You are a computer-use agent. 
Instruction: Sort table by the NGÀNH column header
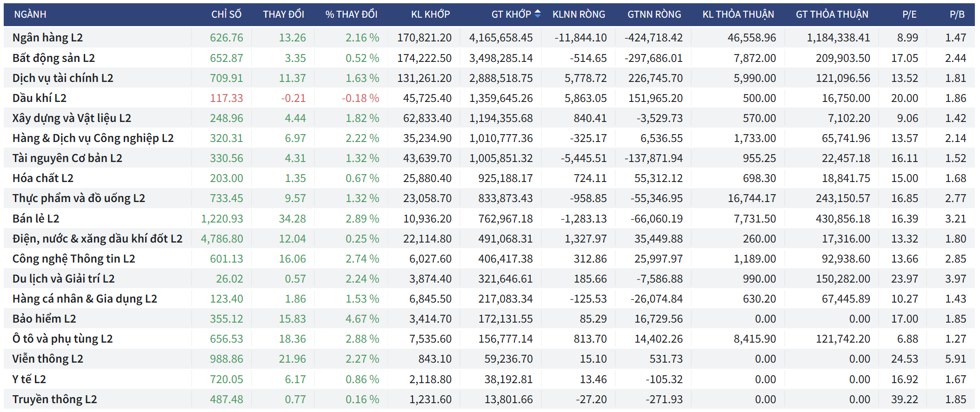[x=30, y=14]
